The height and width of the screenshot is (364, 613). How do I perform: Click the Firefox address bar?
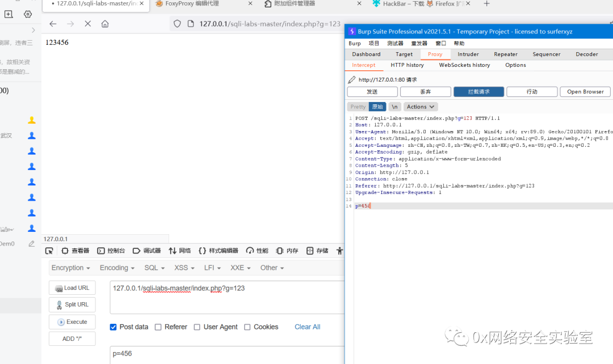point(270,24)
